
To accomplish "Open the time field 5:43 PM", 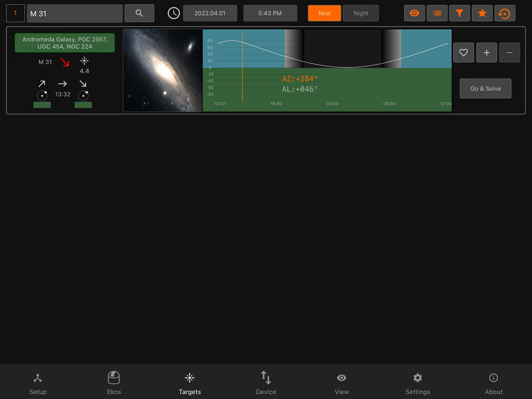I will pos(270,13).
